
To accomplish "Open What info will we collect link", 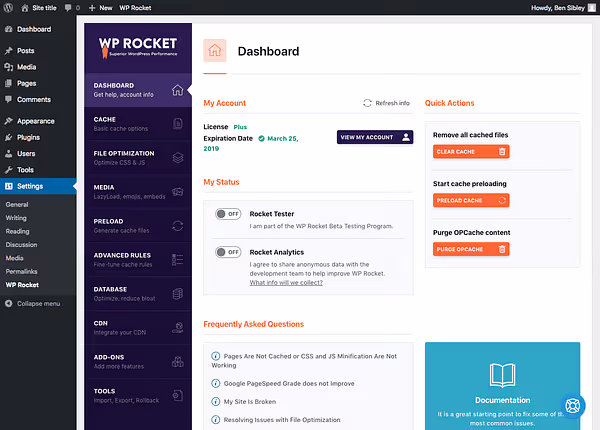I will click(286, 283).
